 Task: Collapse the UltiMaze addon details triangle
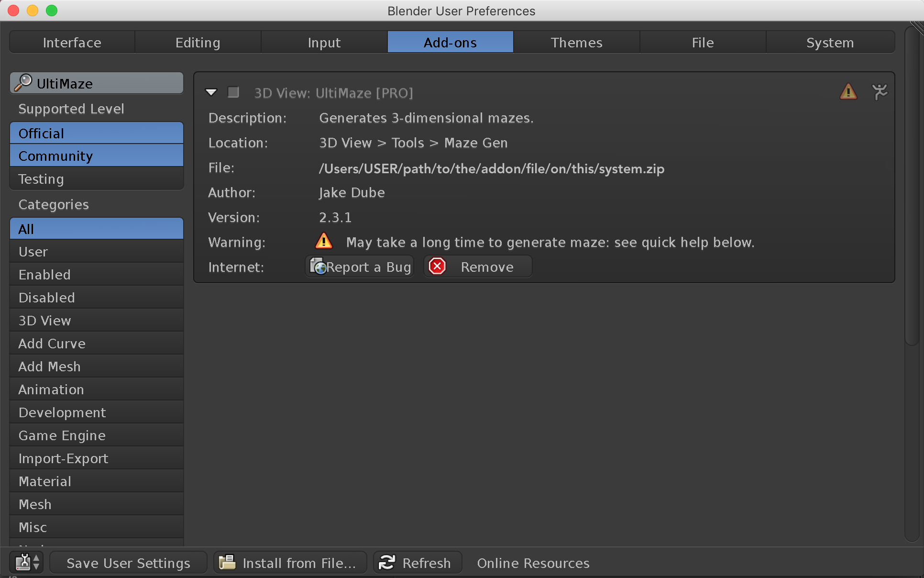point(211,92)
